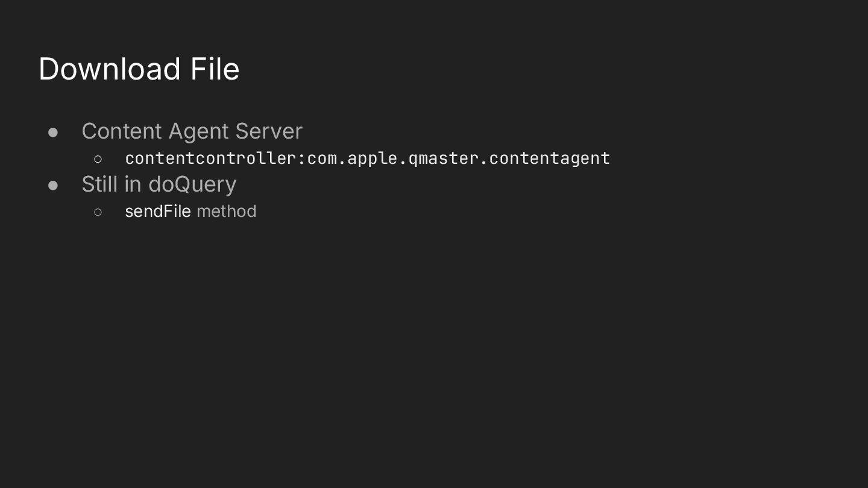Click the "contentcontroller" monospace text
This screenshot has height=488, width=868.
210,158
